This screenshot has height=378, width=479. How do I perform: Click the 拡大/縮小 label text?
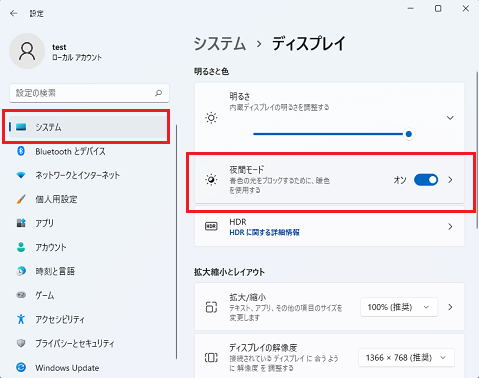pos(248,297)
